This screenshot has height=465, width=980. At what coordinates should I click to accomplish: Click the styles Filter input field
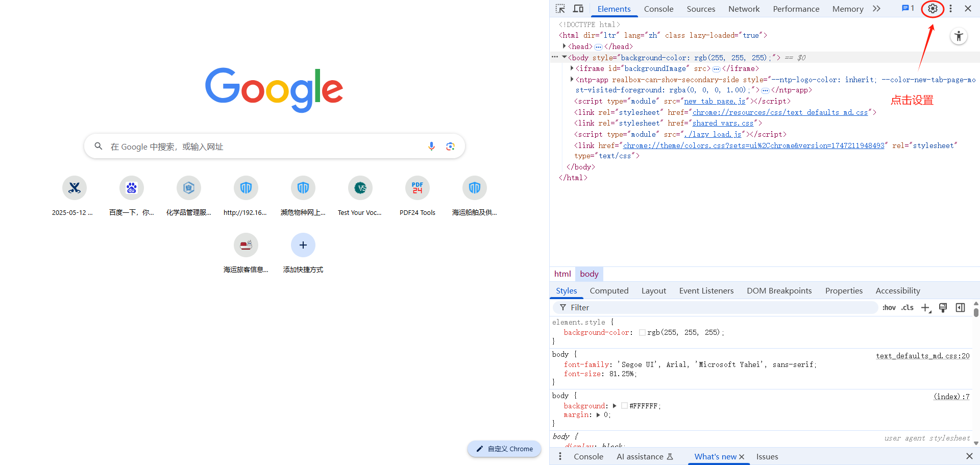[715, 307]
